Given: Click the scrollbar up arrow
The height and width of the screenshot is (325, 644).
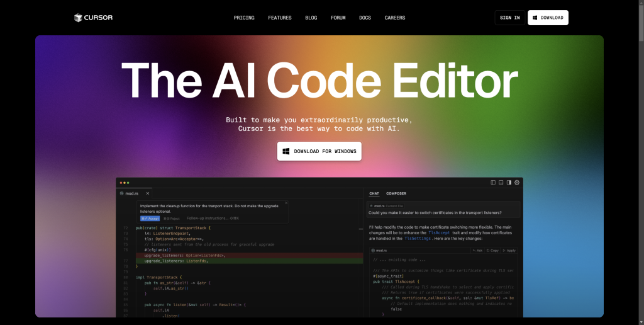Looking at the screenshot, I should pos(641,3).
